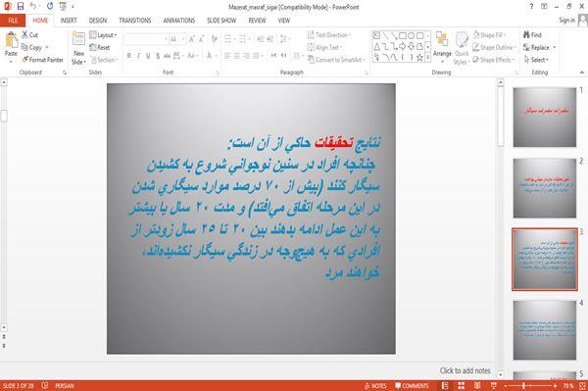Toggle Notes pane in status bar

[x=375, y=386]
